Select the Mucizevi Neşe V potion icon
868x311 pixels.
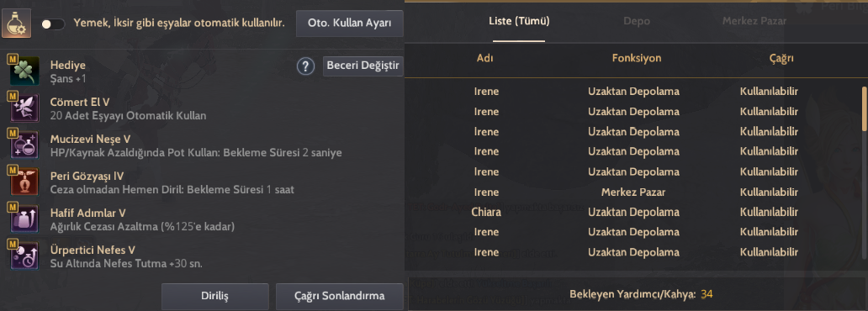[24, 145]
